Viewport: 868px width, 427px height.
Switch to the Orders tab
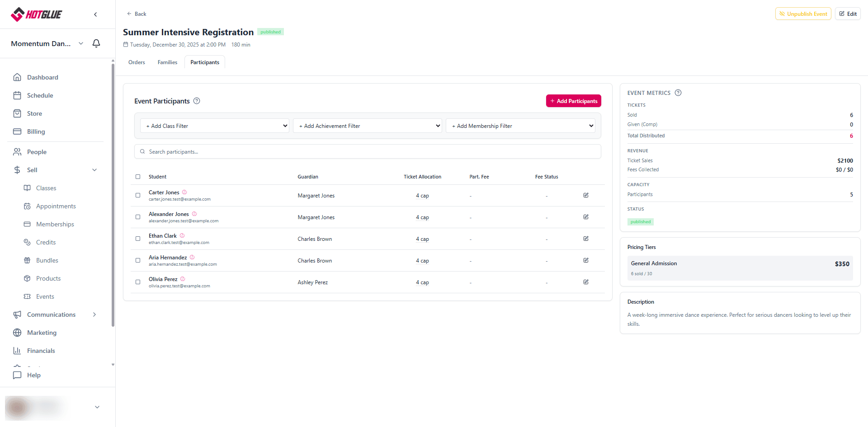pos(137,62)
